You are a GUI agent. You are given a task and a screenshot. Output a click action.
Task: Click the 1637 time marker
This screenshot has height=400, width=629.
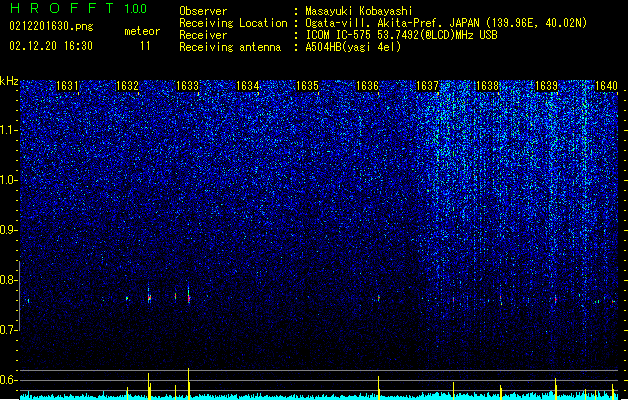point(428,86)
